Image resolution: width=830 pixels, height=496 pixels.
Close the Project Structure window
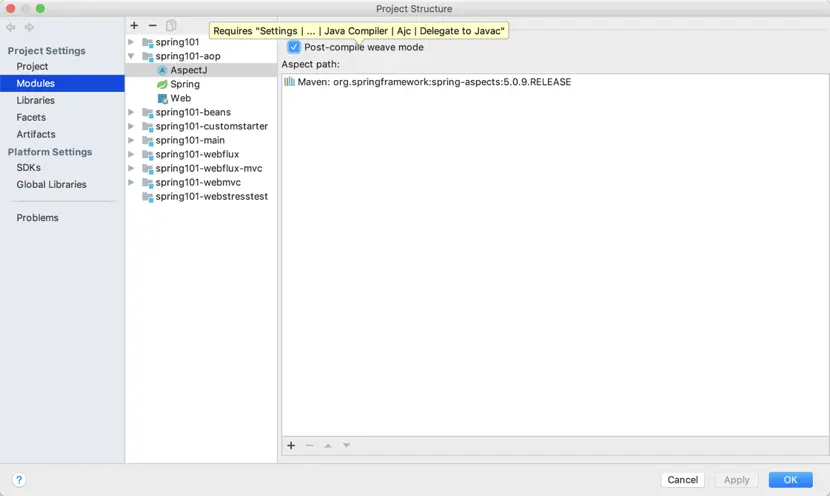(10, 8)
